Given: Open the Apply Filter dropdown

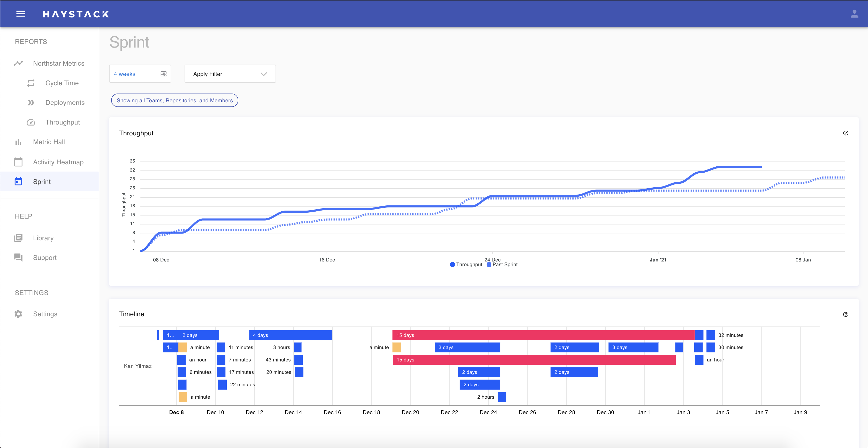Looking at the screenshot, I should [x=230, y=74].
